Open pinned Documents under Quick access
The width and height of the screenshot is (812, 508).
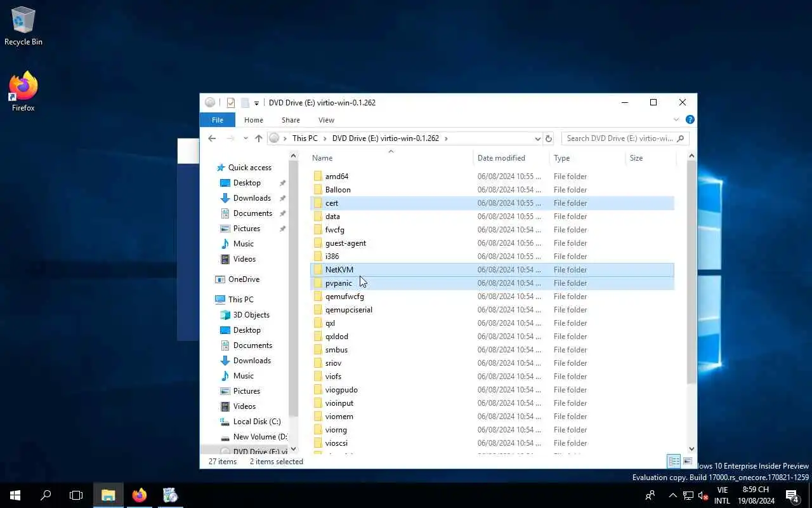tap(252, 213)
